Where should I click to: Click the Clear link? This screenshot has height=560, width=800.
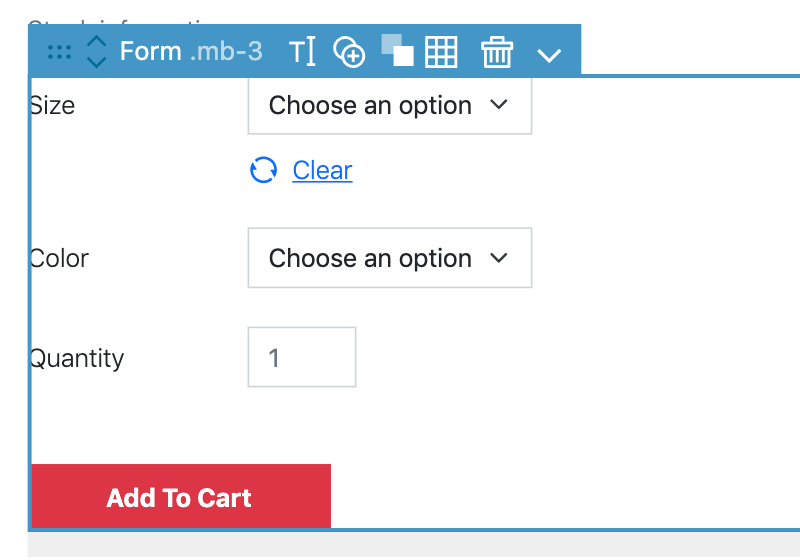(x=322, y=170)
